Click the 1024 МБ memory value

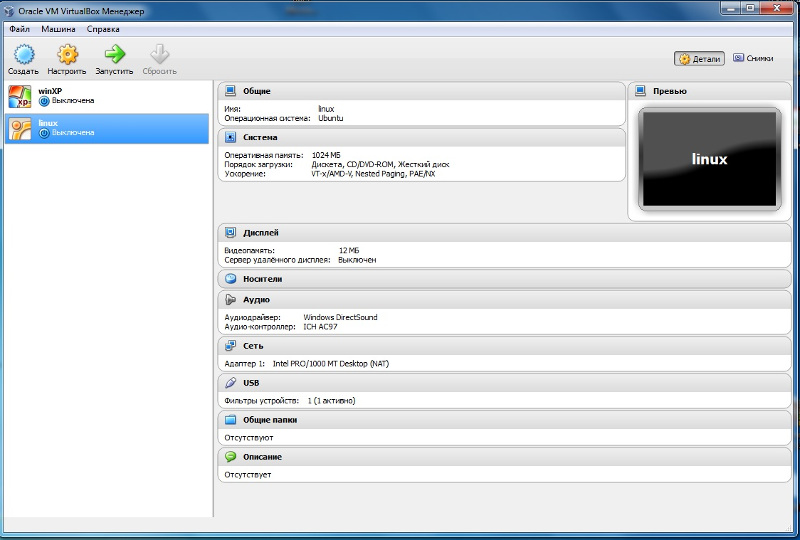(326, 155)
